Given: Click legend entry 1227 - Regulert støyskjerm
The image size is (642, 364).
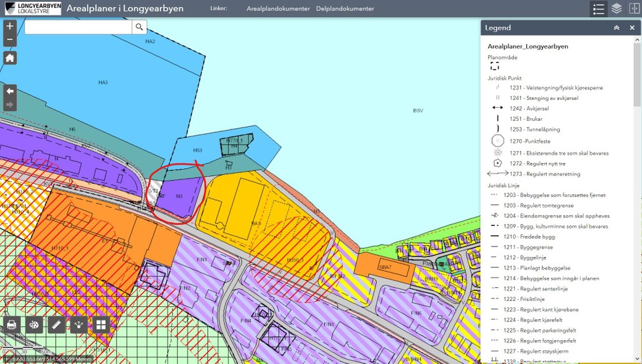Looking at the screenshot, I should (x=536, y=351).
